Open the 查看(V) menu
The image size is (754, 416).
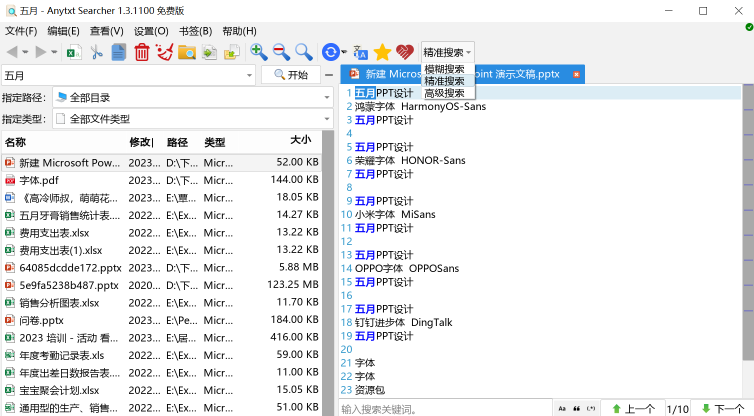(107, 31)
